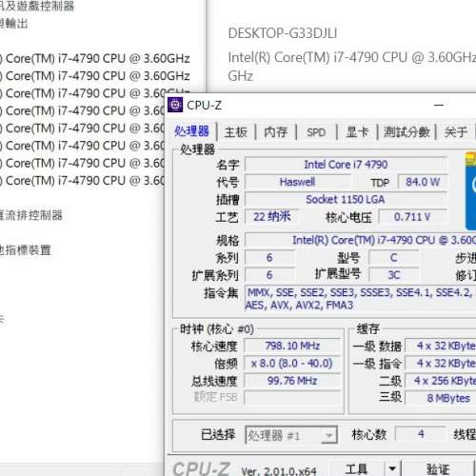This screenshot has height=476, width=476.
Task: Click the 扩展型号 value 3C
Action: [x=394, y=275]
